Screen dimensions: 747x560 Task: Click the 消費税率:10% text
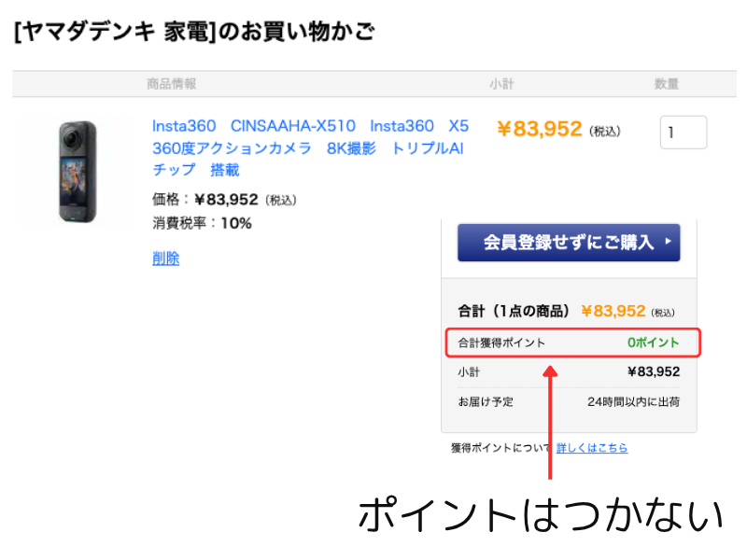click(x=202, y=223)
